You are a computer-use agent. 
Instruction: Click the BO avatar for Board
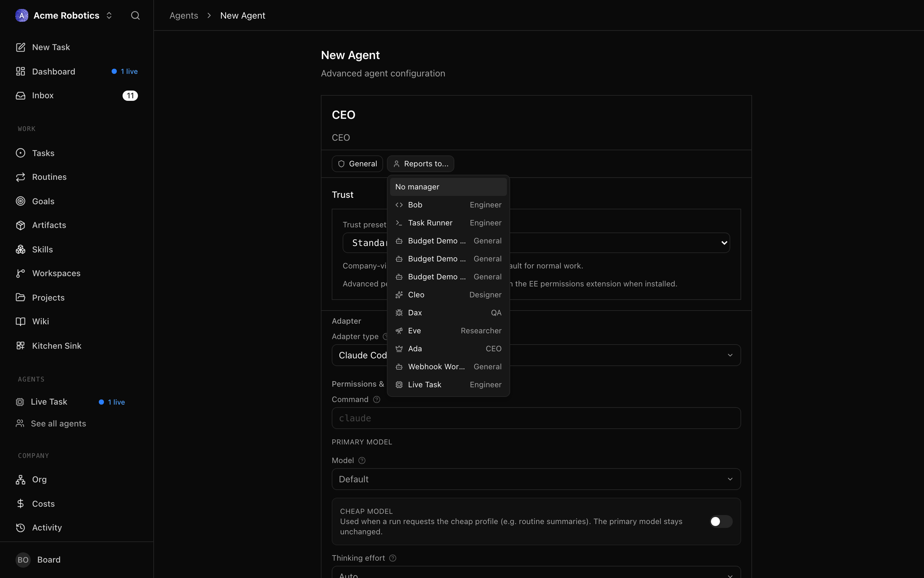(x=23, y=560)
